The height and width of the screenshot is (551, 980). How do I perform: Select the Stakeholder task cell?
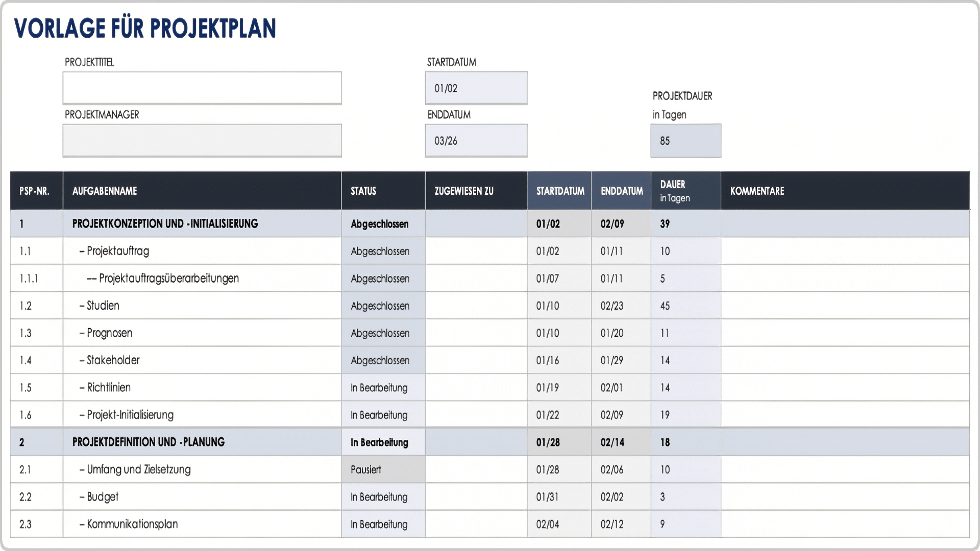(202, 360)
